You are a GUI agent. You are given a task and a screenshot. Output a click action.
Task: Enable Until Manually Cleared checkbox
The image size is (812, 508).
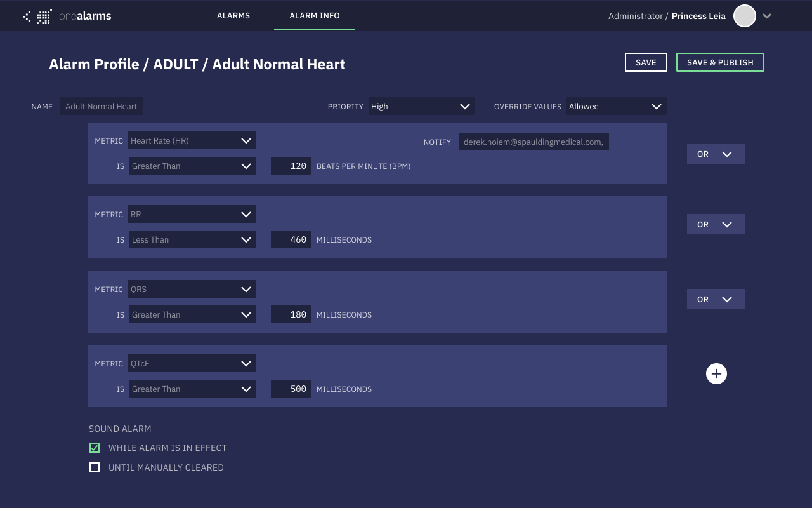point(95,467)
